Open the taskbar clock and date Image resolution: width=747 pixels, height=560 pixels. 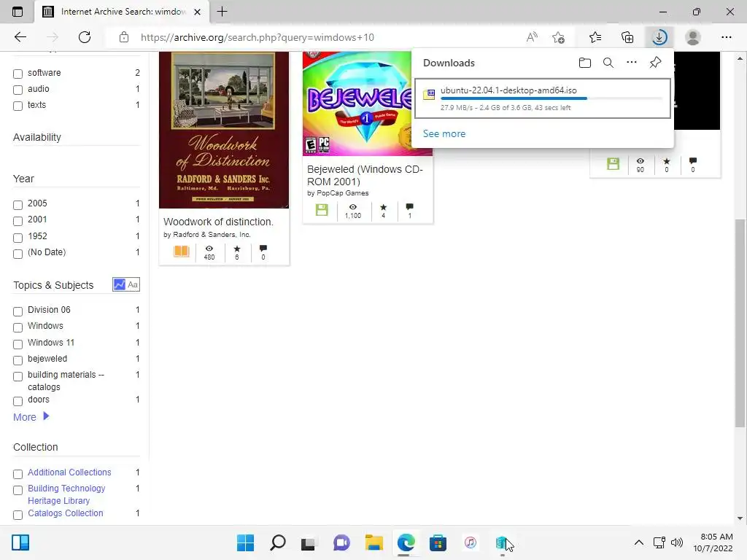click(713, 542)
